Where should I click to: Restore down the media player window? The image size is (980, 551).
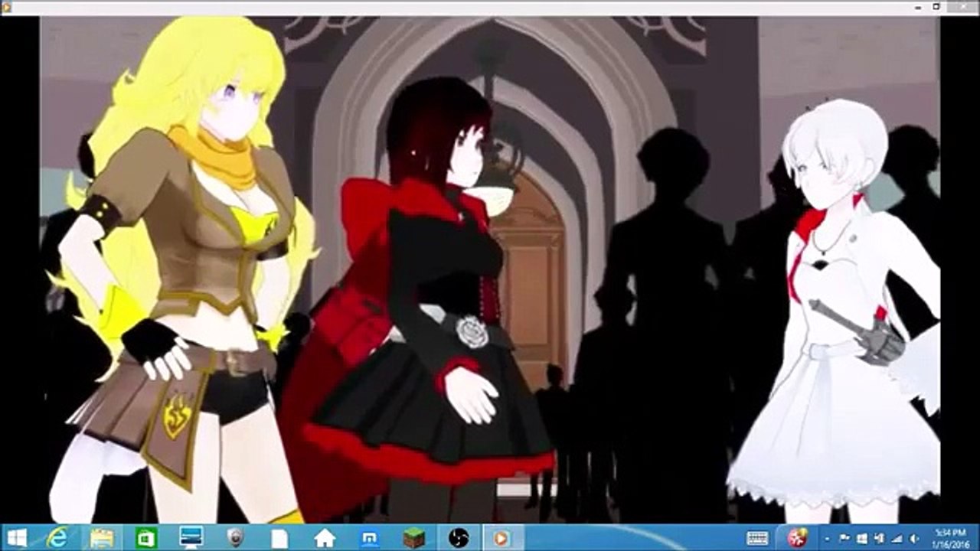pyautogui.click(x=937, y=6)
